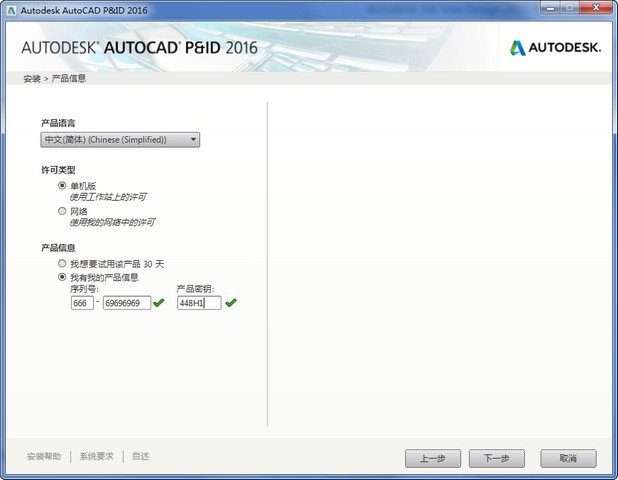618x480 pixels.
Task: Choose 我有我的产品信息 option
Action: pos(62,277)
